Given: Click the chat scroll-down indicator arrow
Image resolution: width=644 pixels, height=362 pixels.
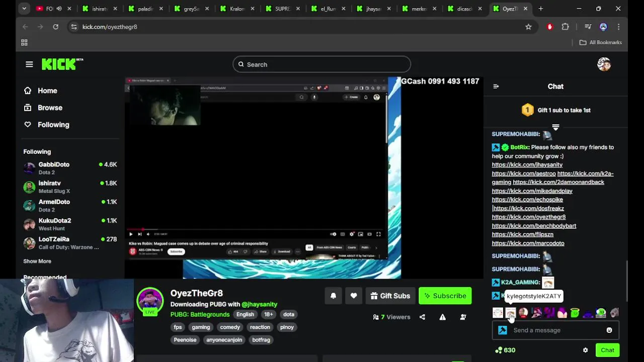Looking at the screenshot, I should [555, 127].
